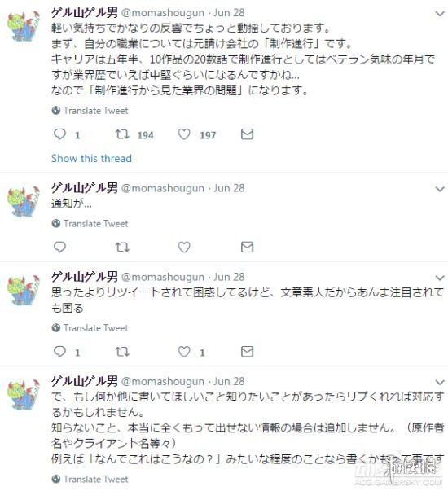Screen dimensions: 448x491
Task: Open @momashougun handle on the third tweet
Action: [x=163, y=277]
